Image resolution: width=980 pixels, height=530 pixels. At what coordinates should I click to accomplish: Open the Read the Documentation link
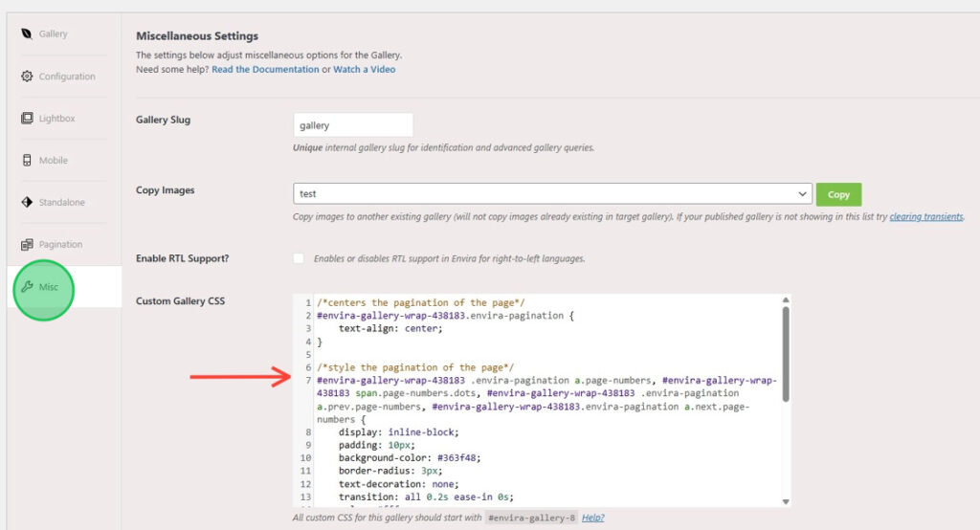point(265,70)
